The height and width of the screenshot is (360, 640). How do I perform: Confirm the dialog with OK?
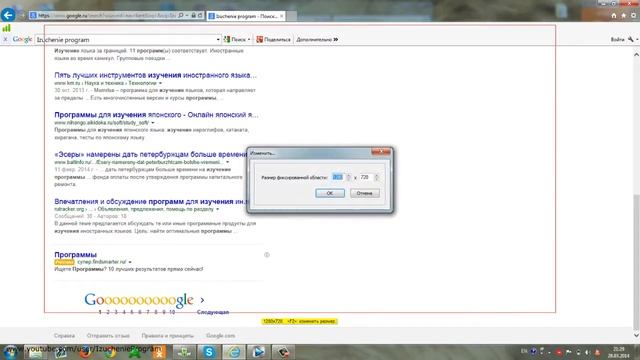[x=330, y=193]
